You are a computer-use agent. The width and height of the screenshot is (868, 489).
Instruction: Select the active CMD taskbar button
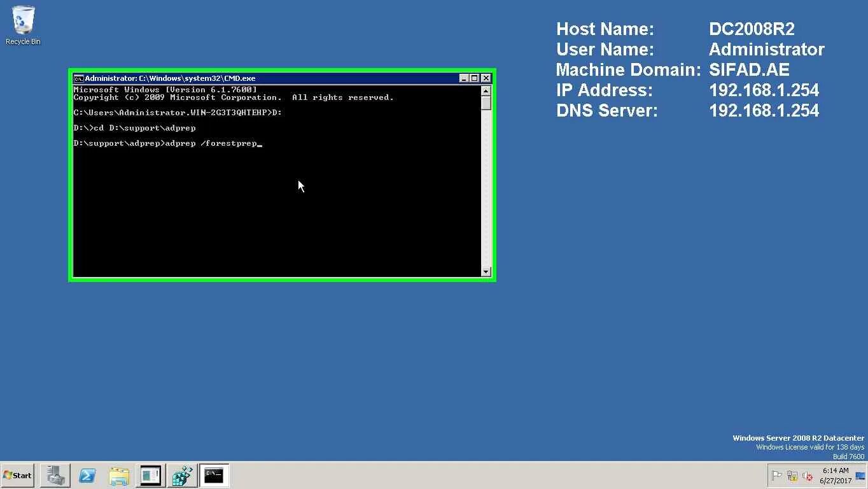coord(214,476)
